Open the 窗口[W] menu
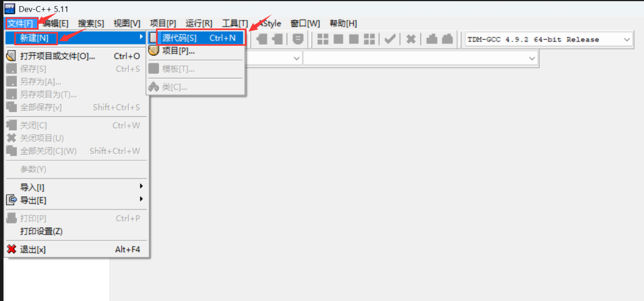The image size is (644, 301). [x=305, y=23]
